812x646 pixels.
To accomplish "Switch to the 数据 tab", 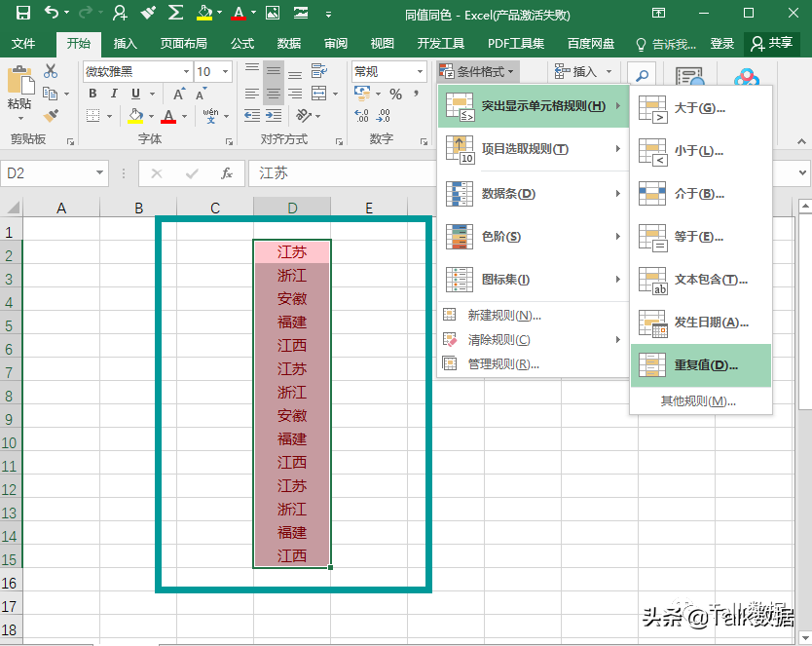I will pos(289,44).
